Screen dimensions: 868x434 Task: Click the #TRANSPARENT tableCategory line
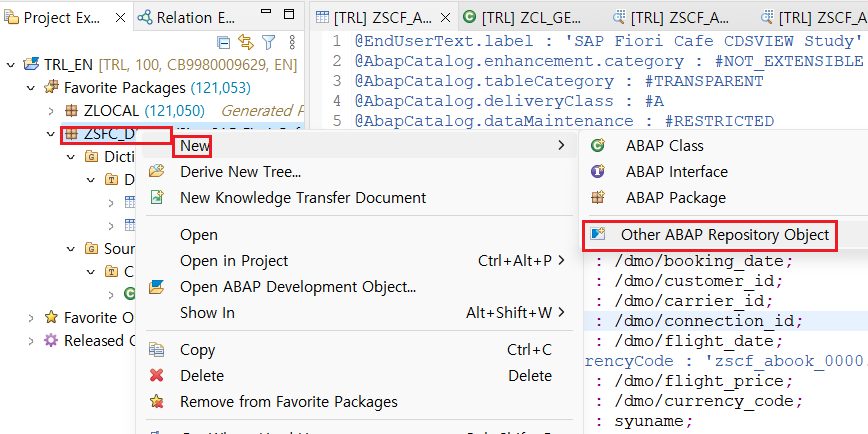(x=560, y=81)
